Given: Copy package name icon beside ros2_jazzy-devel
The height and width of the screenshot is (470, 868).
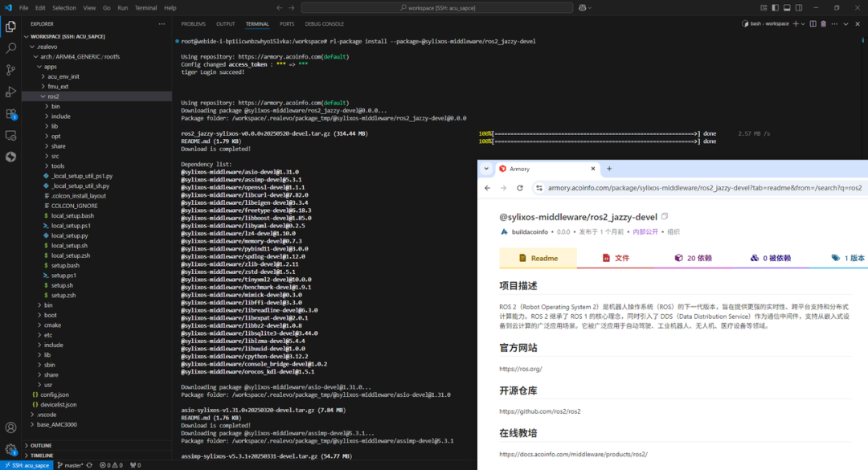Looking at the screenshot, I should pyautogui.click(x=665, y=216).
